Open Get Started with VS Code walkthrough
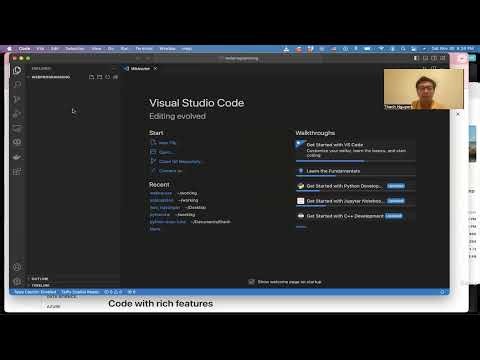The height and width of the screenshot is (360, 480). point(356,150)
